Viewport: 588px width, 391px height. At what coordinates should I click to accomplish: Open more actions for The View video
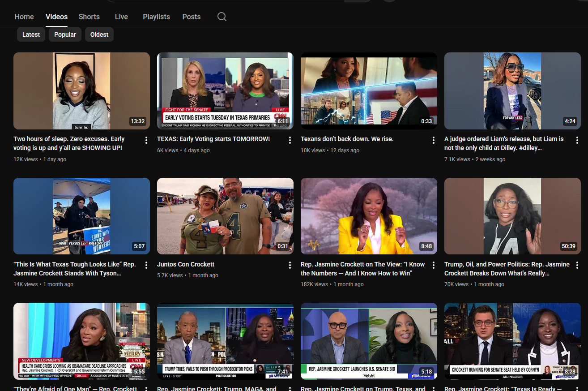(x=434, y=266)
